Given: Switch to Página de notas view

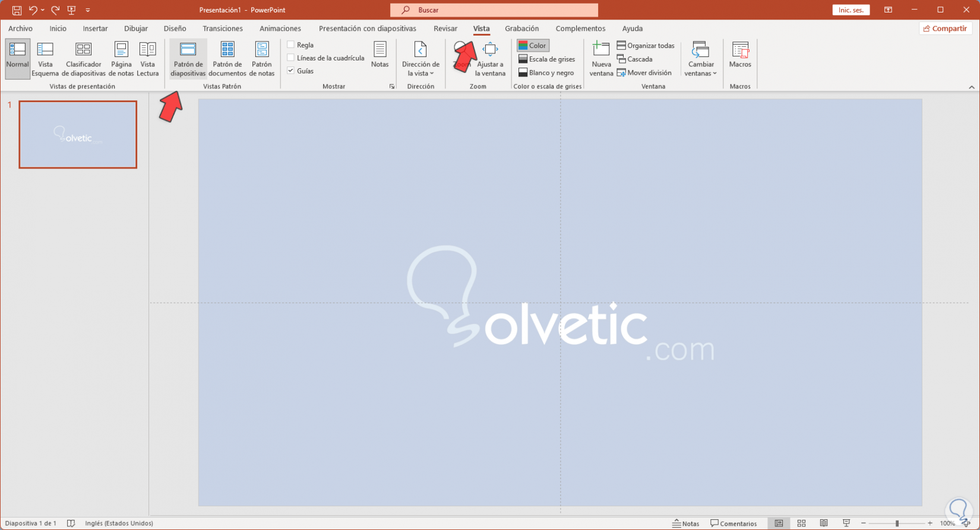Looking at the screenshot, I should [121, 59].
